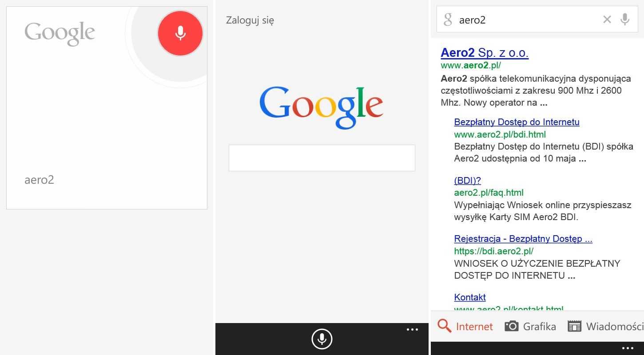
Task: Click the small Google g icon in search box
Action: tap(448, 20)
